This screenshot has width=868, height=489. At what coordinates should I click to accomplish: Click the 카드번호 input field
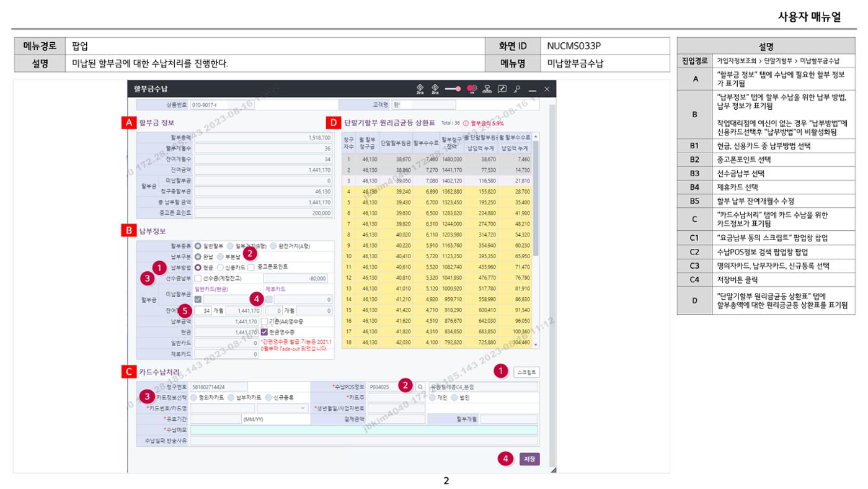pyautogui.click(x=222, y=408)
